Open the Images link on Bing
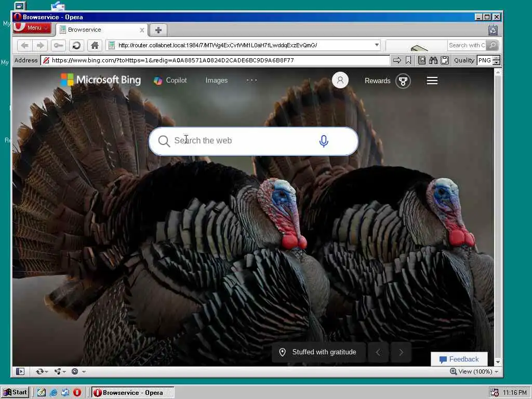Screen dimensions: 532x399 [217, 81]
